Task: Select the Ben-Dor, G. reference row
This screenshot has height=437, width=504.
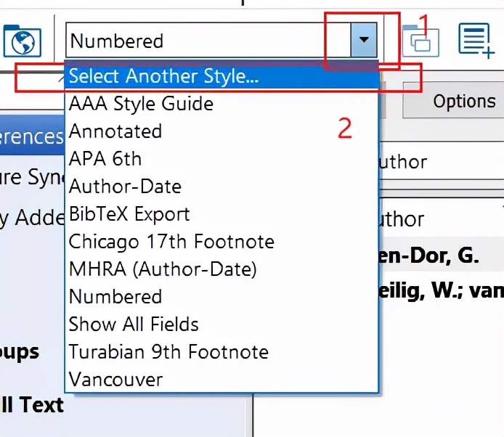Action: 442,256
